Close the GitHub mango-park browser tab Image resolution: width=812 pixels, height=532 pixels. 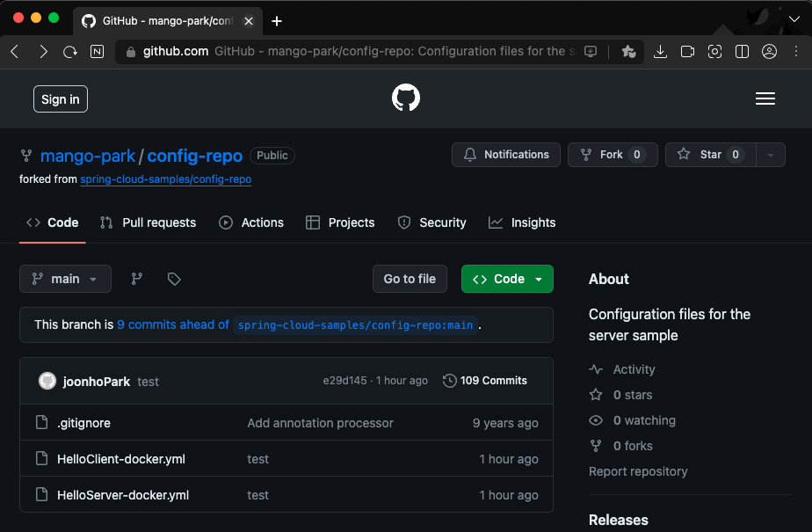tap(249, 21)
